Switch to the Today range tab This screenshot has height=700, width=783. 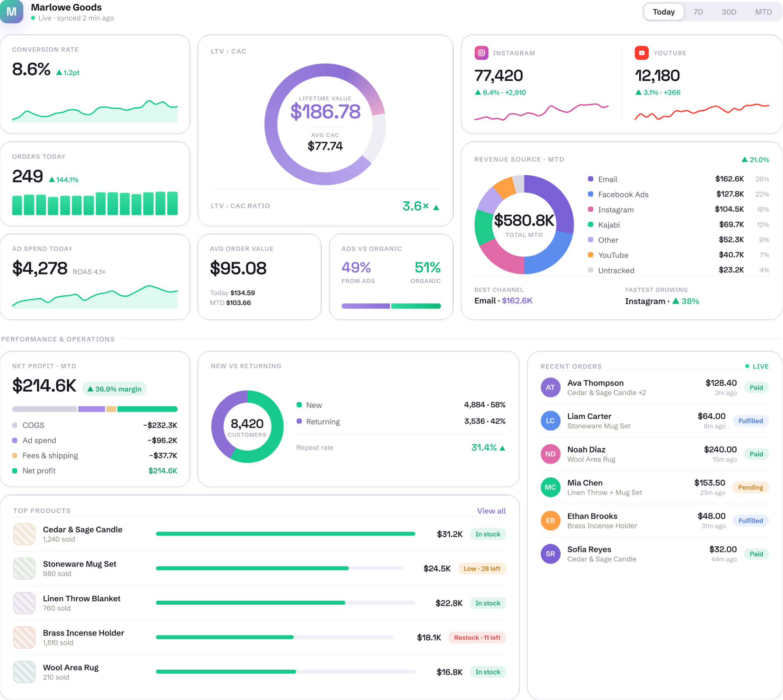point(663,12)
